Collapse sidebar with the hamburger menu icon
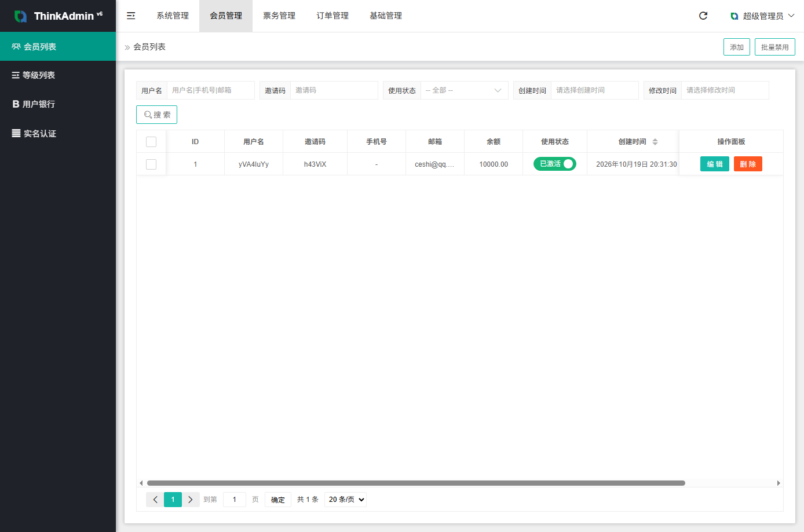The width and height of the screenshot is (804, 532). [x=131, y=16]
